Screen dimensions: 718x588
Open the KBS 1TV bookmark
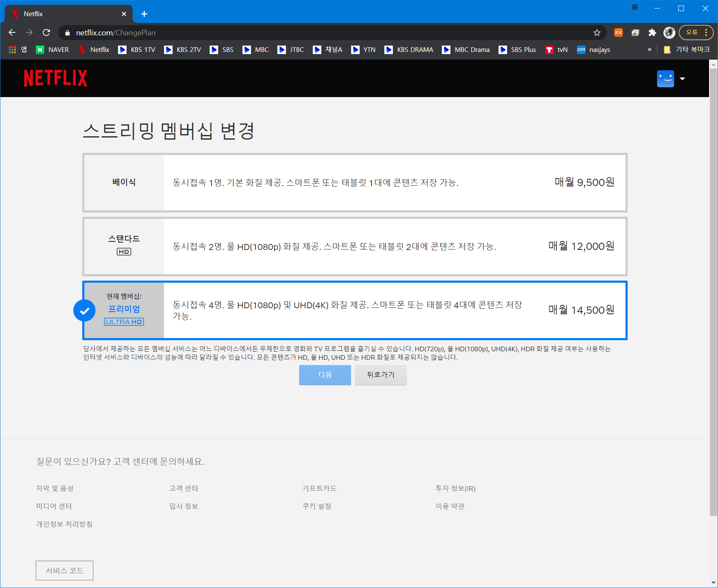pos(137,49)
